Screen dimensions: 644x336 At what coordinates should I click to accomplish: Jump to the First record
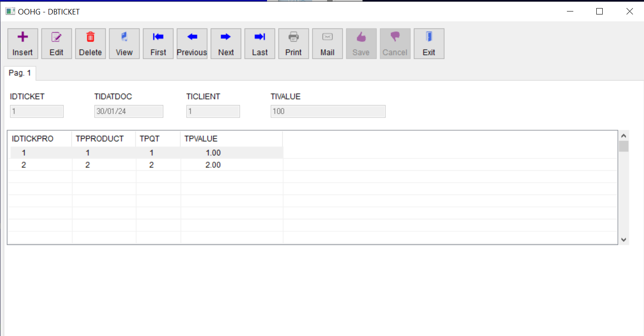[158, 43]
